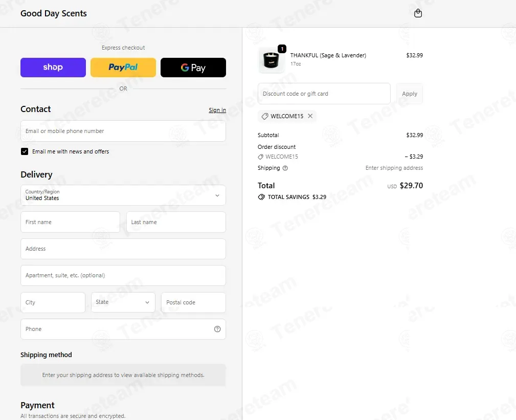Open the State dropdown
The height and width of the screenshot is (420, 516).
click(123, 302)
